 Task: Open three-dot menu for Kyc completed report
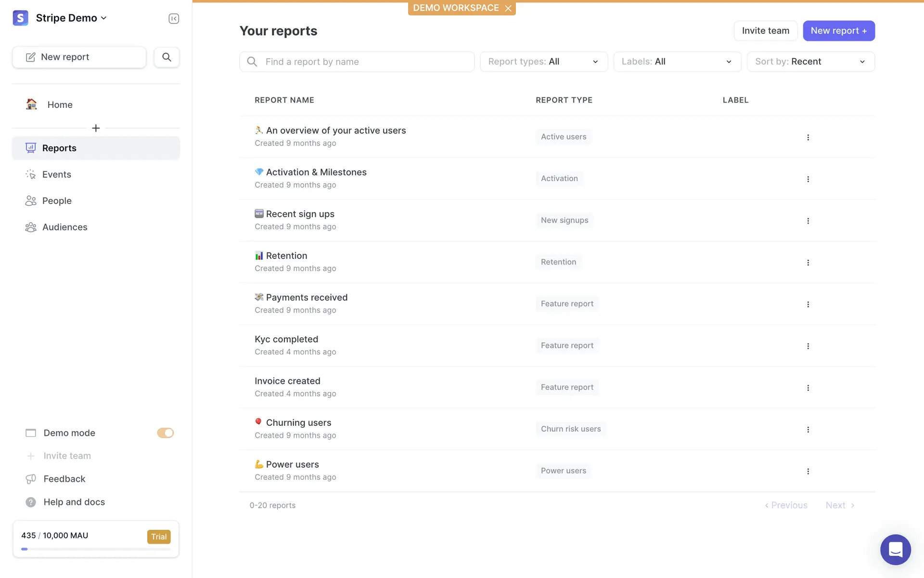click(808, 346)
